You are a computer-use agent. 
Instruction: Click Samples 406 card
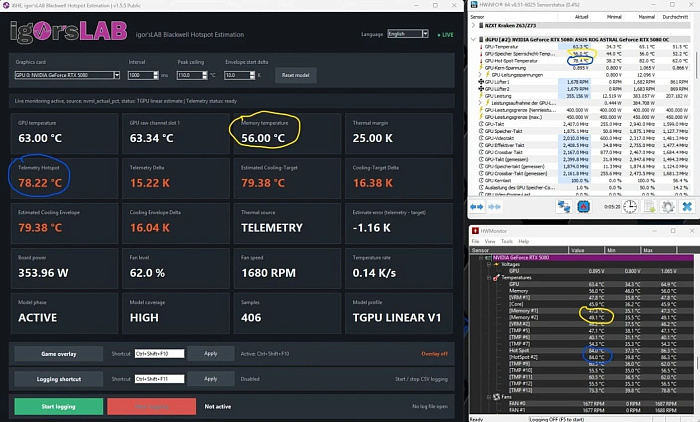click(287, 313)
